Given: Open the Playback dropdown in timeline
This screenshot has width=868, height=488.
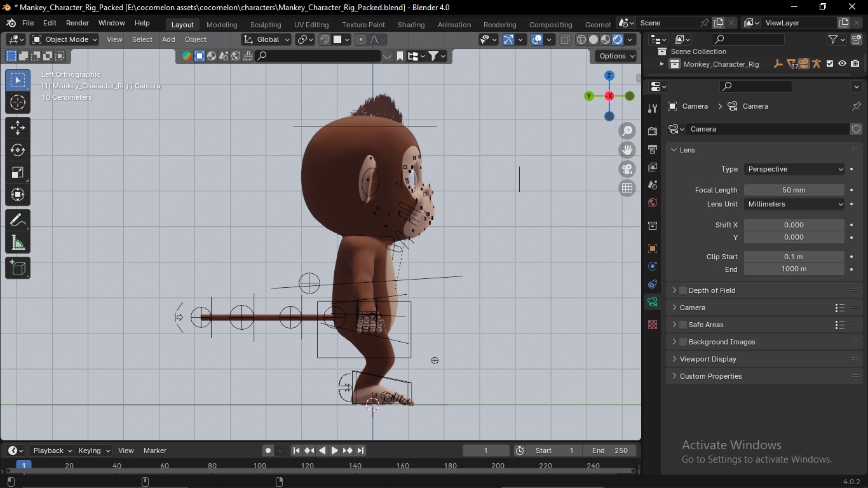Looking at the screenshot, I should tap(51, 451).
